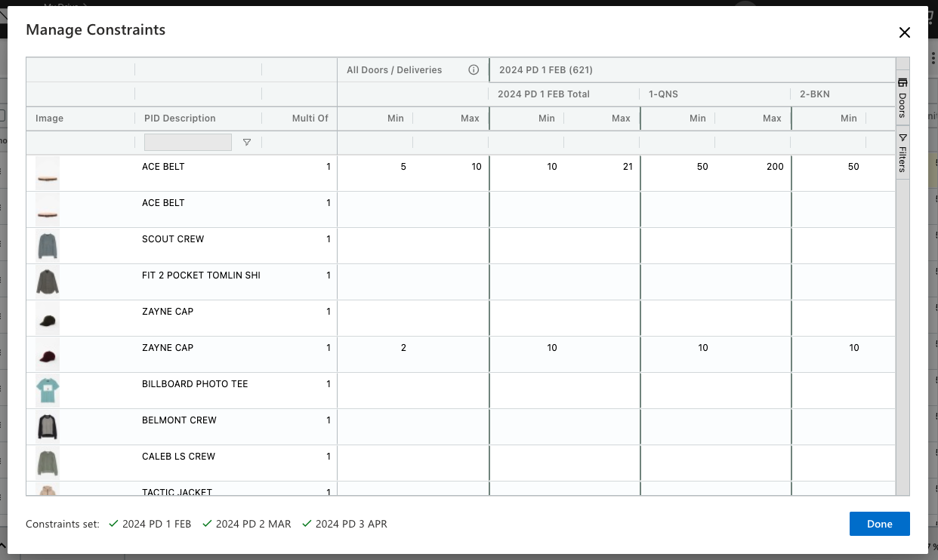Close the Manage Constraints dialog
Image resolution: width=938 pixels, height=560 pixels.
click(904, 32)
